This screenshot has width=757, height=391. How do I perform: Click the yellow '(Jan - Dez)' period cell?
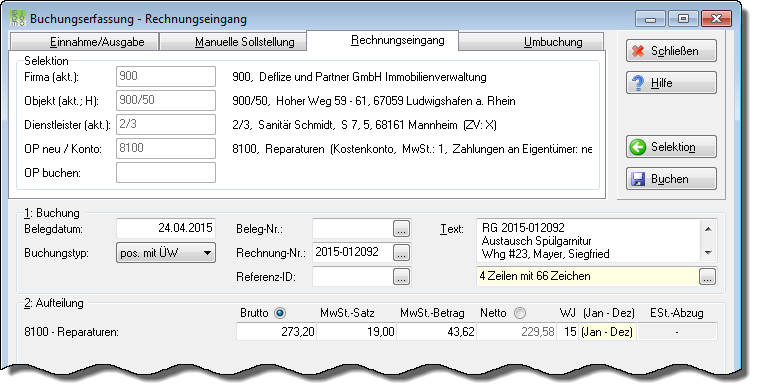(607, 332)
